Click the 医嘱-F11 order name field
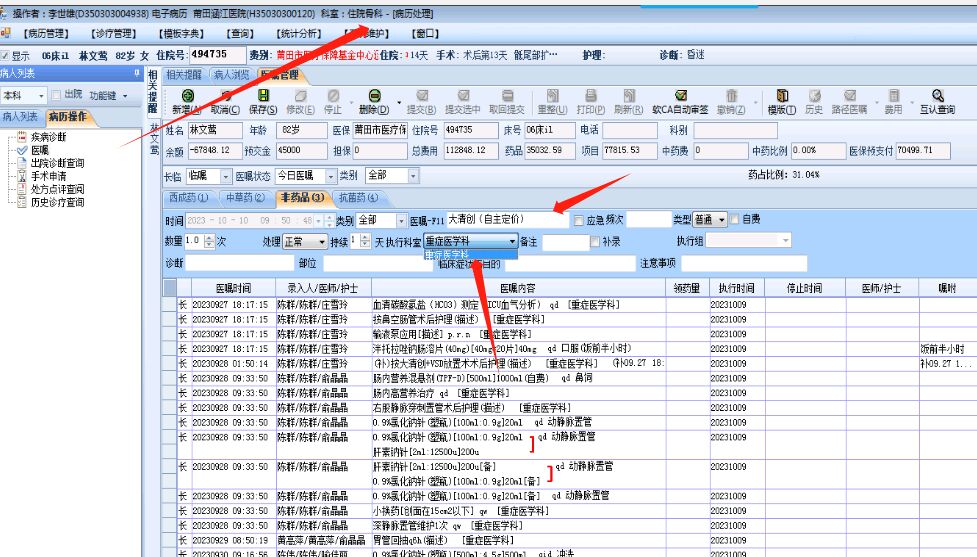 (508, 219)
